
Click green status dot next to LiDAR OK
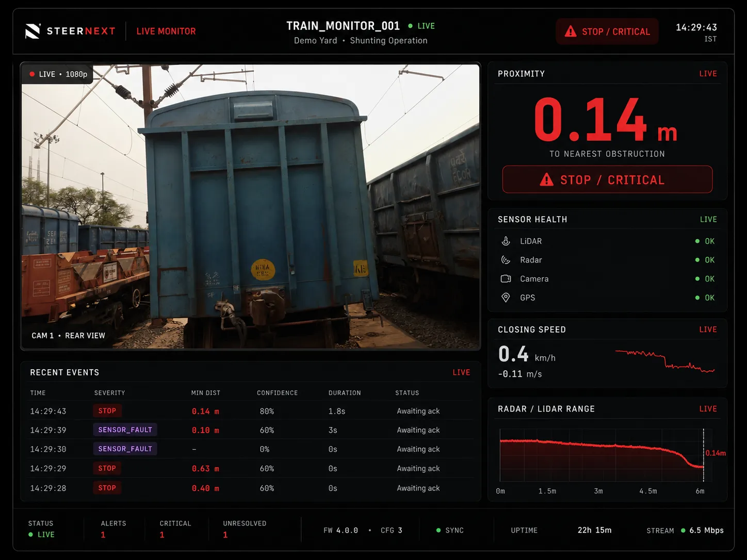pos(697,241)
